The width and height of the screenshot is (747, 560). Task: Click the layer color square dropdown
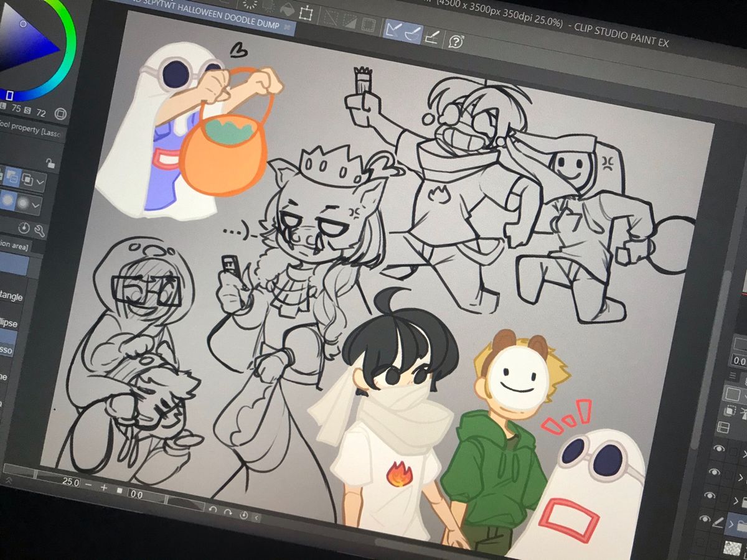(735, 394)
